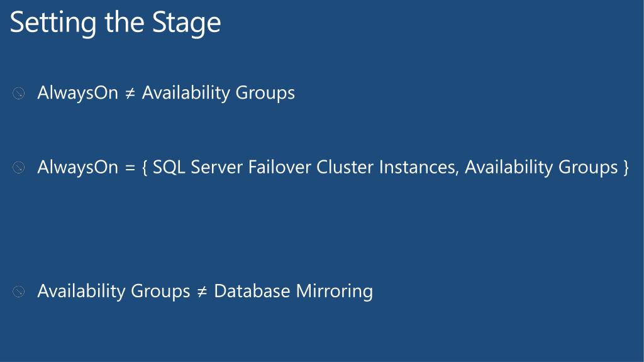
Task: Click "AlwaysOn" in the second bullet
Action: tap(77, 167)
